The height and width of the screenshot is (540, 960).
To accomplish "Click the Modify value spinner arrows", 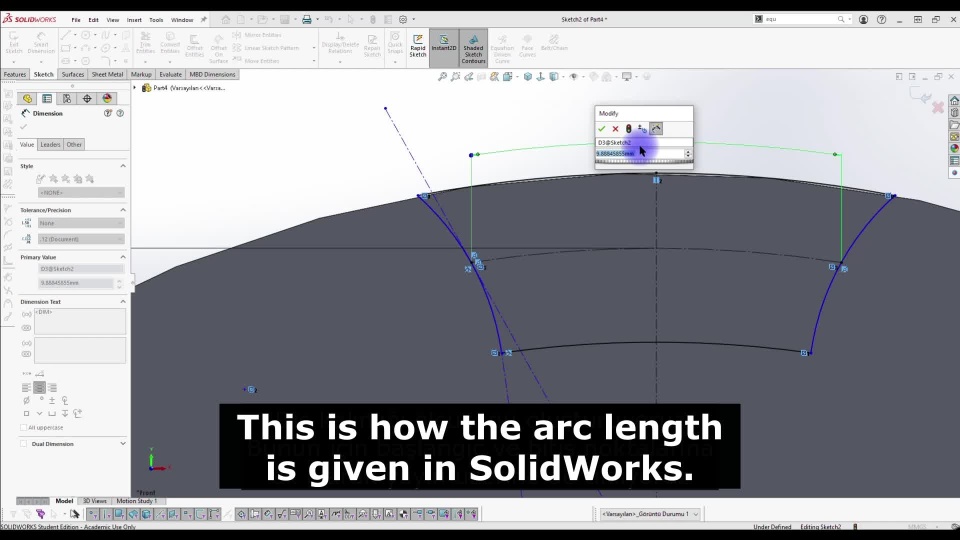I will [688, 153].
